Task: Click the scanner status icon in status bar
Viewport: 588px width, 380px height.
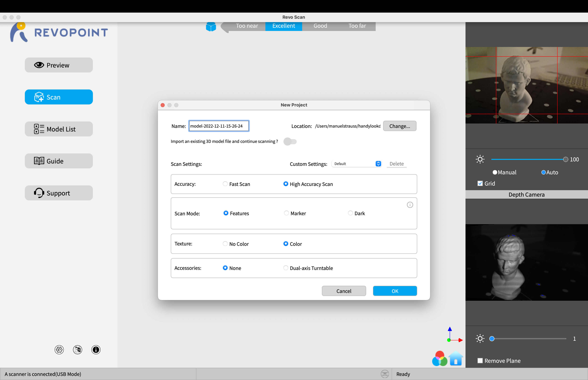Action: coord(385,374)
